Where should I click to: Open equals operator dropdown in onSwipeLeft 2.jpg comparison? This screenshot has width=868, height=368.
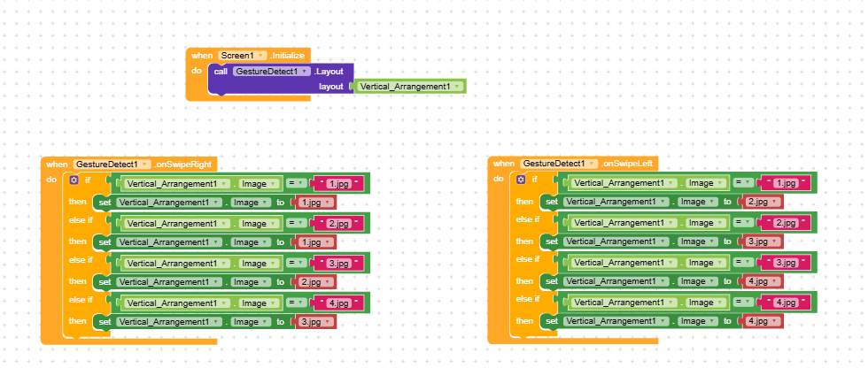743,223
